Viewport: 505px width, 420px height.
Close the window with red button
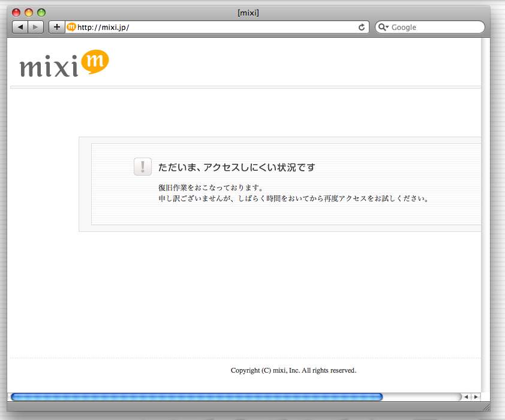point(16,13)
